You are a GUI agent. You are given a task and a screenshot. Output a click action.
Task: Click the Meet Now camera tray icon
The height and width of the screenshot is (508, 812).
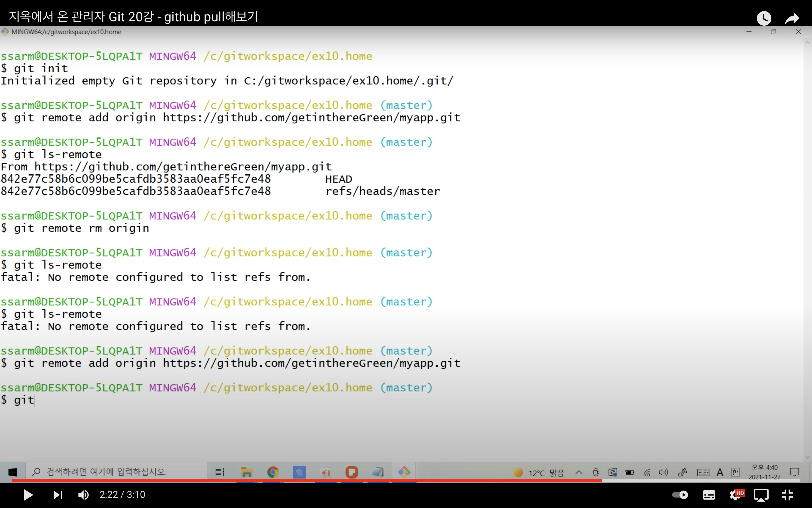coord(596,472)
